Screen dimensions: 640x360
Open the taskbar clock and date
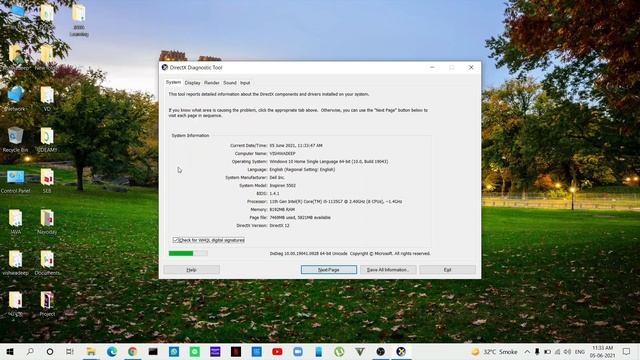click(602, 352)
